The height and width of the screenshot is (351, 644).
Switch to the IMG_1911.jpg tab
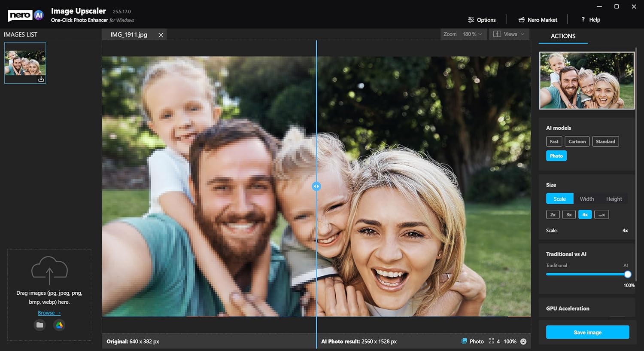point(128,34)
